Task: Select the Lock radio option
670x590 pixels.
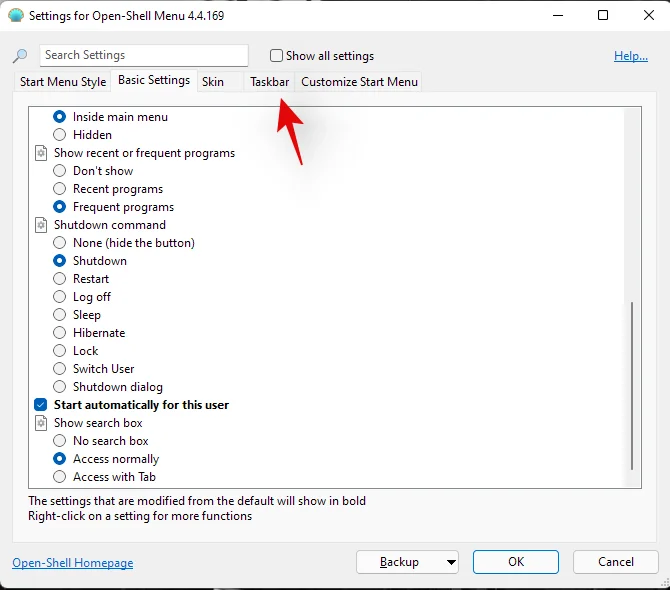Action: click(x=59, y=351)
